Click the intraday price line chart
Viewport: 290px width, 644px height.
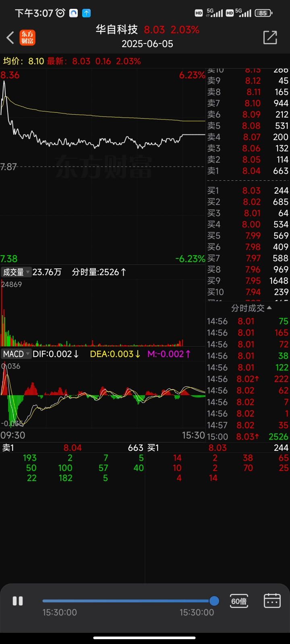103,166
